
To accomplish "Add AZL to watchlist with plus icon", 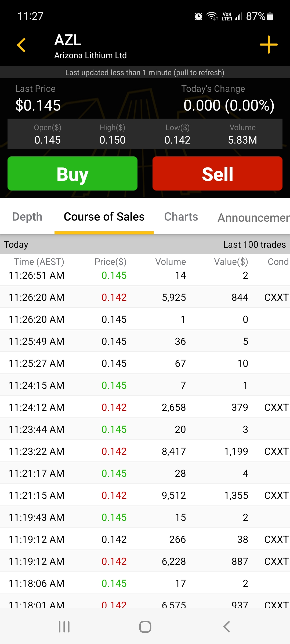I will coord(269,45).
